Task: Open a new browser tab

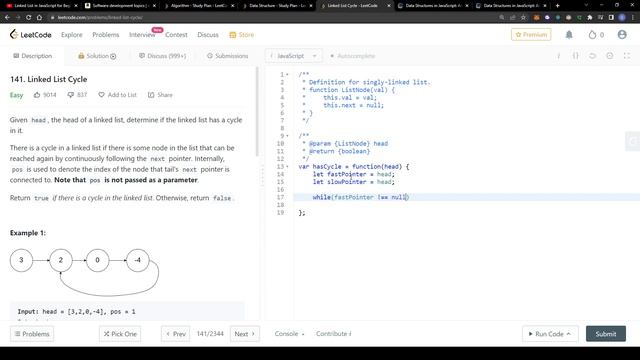Action: (558, 6)
